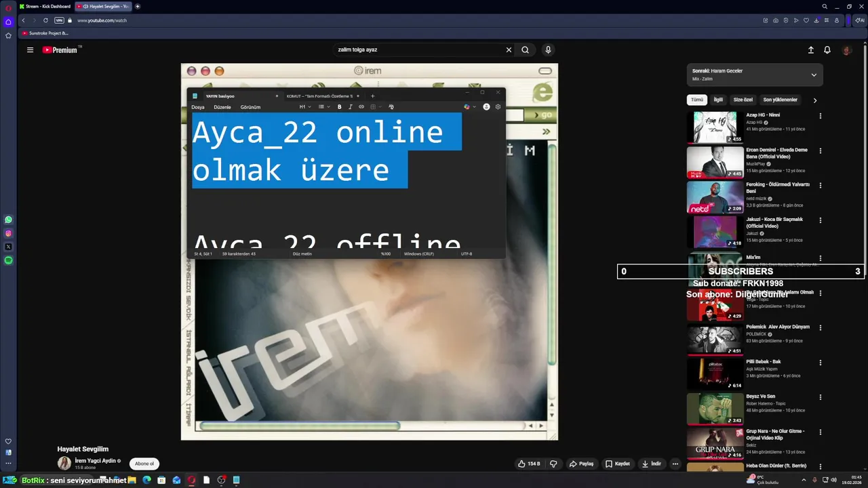The image size is (868, 488).
Task: Open Görünüm menu in Notepad
Action: [x=250, y=107]
